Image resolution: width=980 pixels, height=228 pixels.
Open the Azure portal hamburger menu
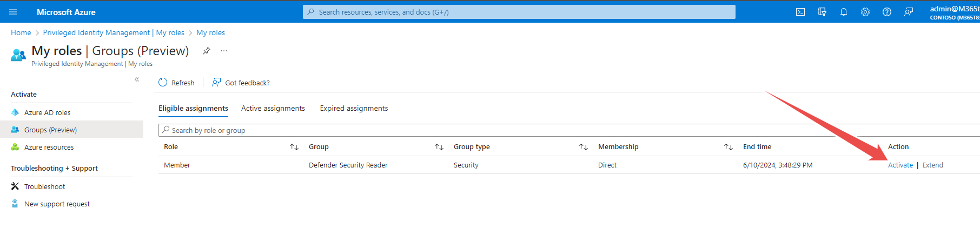click(x=13, y=12)
